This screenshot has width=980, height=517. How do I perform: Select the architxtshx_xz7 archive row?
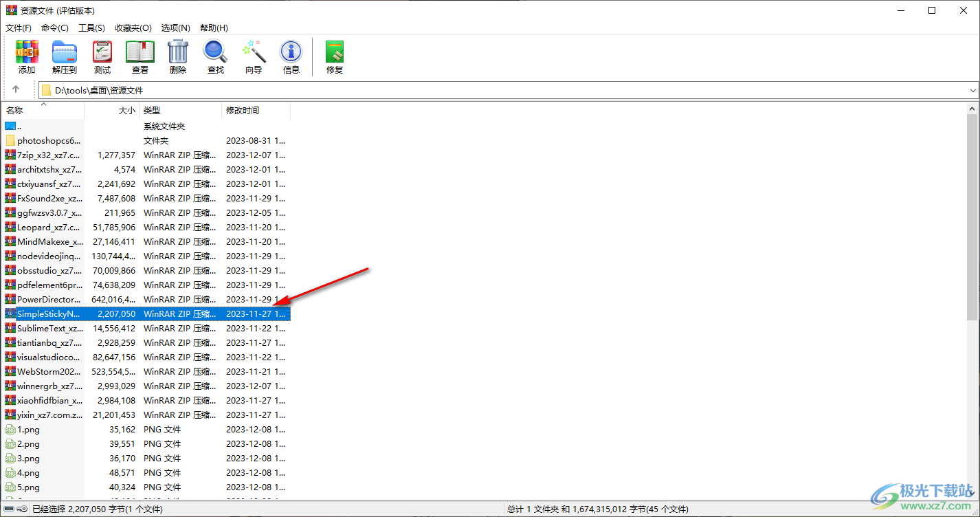[x=146, y=169]
